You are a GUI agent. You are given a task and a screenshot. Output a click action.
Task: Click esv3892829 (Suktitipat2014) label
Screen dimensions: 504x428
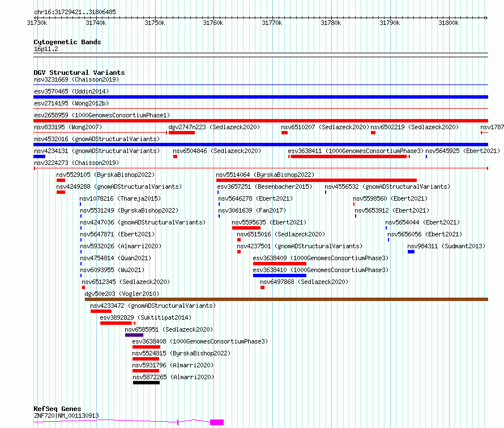pos(146,317)
